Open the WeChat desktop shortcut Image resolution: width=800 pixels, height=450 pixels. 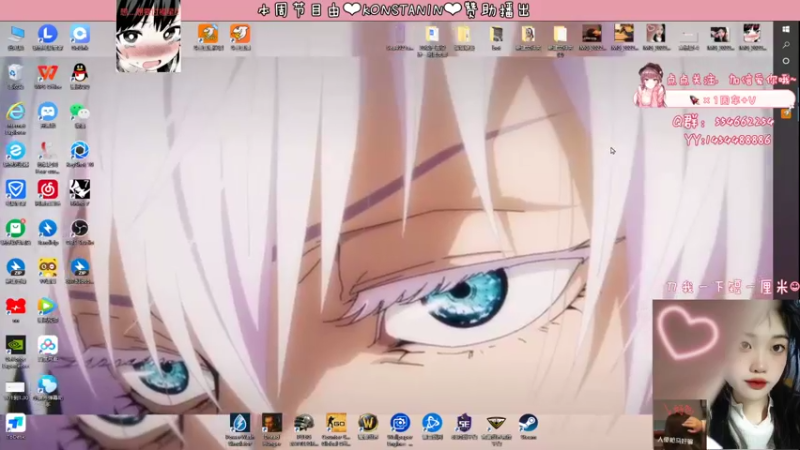[x=80, y=112]
